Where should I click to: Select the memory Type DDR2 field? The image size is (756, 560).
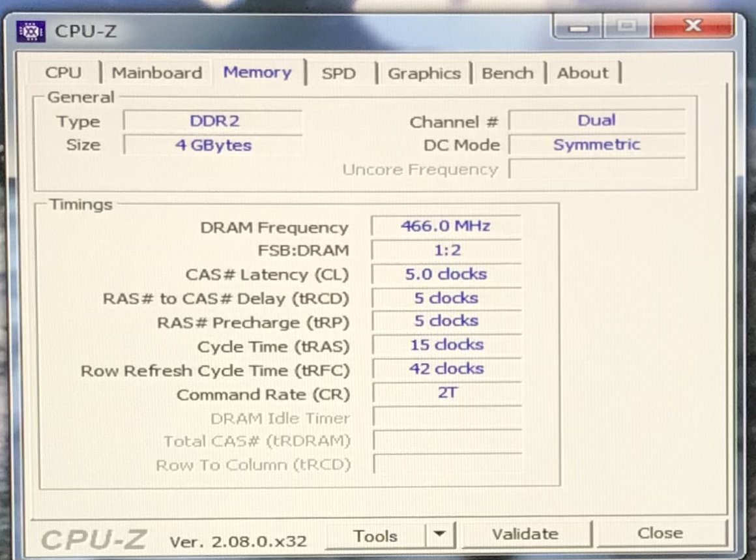coord(212,121)
